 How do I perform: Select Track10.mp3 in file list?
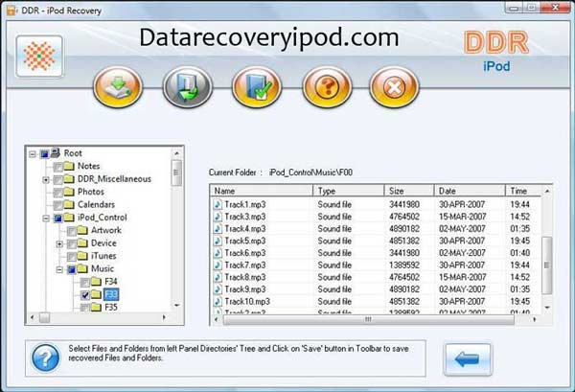pyautogui.click(x=247, y=301)
